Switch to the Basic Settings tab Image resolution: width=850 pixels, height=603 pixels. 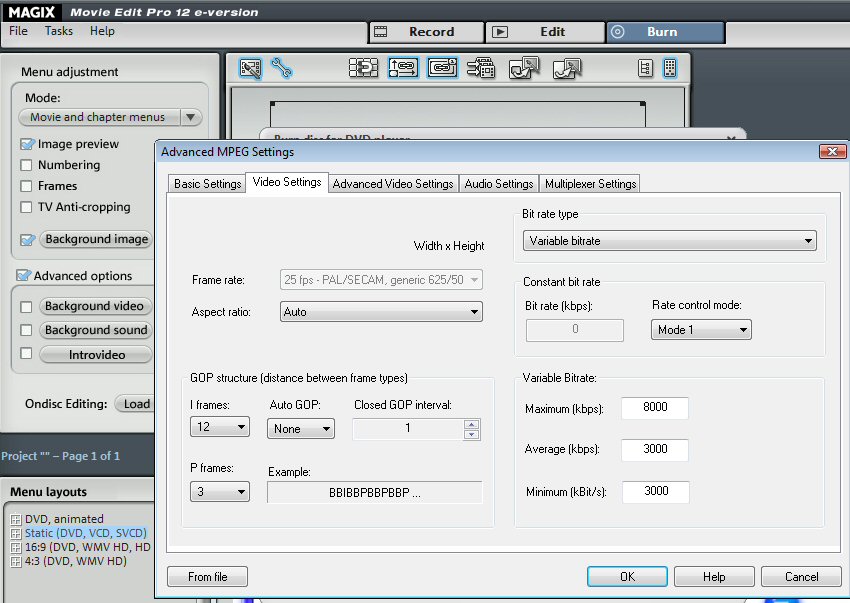pos(207,184)
